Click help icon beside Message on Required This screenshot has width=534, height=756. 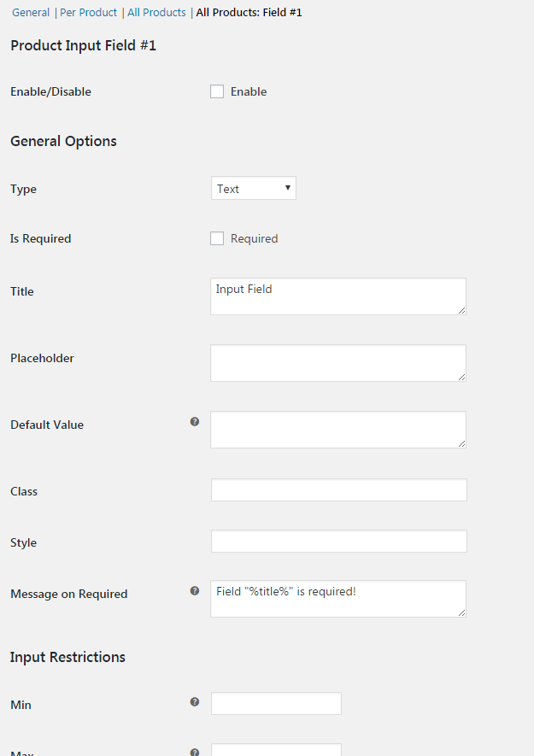[x=195, y=590]
